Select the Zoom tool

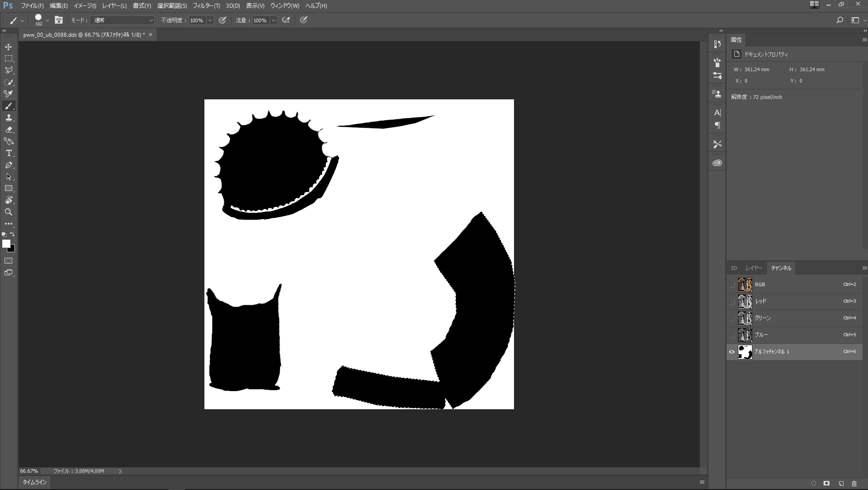(x=9, y=212)
